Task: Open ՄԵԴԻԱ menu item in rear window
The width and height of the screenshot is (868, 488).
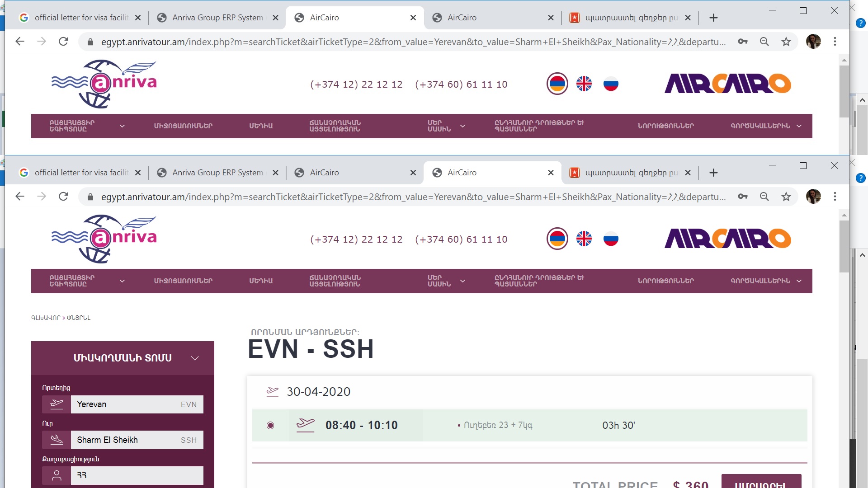Action: (261, 126)
